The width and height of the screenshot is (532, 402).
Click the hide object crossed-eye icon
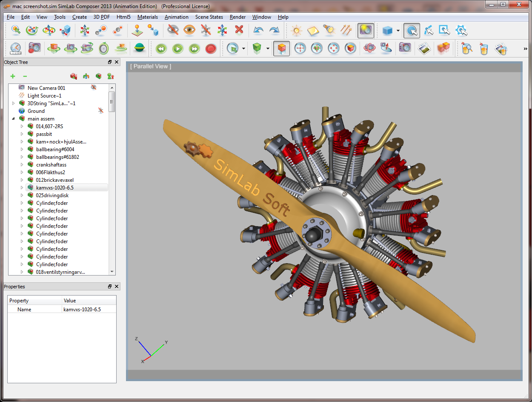click(x=173, y=30)
